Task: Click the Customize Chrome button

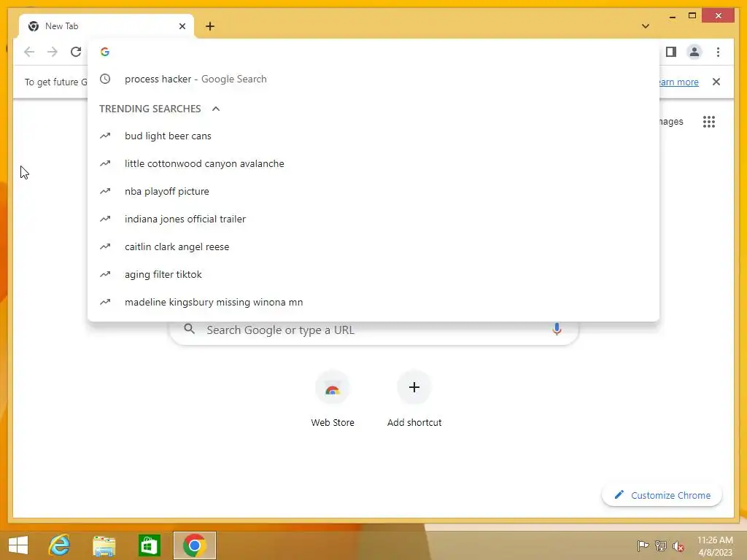Action: pos(662,495)
